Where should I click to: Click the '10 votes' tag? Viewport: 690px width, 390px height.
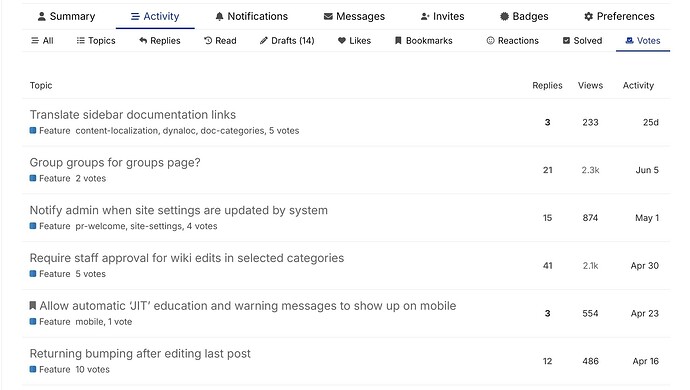point(92,369)
